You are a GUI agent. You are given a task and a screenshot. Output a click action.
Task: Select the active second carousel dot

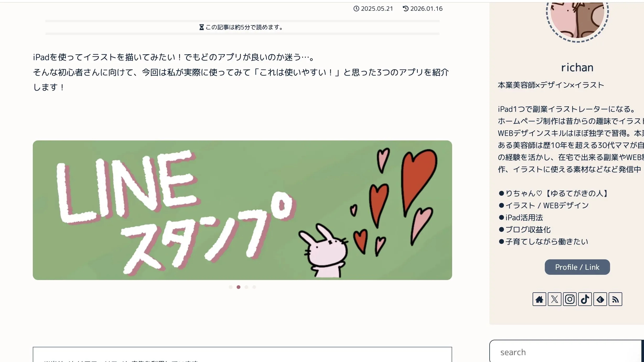[239, 287]
